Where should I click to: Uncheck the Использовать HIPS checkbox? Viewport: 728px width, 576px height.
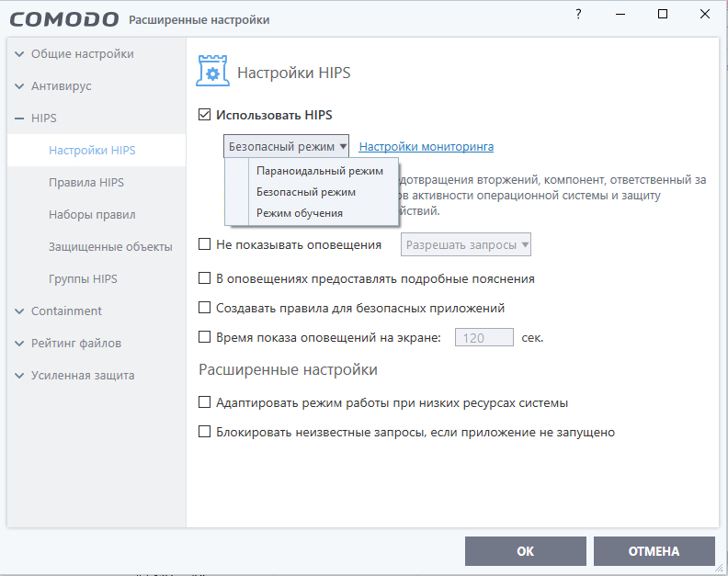pos(204,115)
